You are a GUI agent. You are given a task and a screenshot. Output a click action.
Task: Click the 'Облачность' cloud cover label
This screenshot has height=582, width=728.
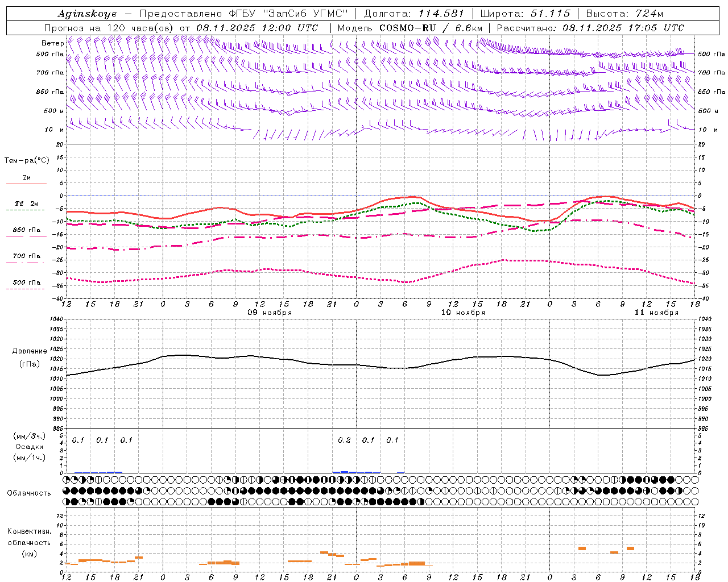pos(29,493)
